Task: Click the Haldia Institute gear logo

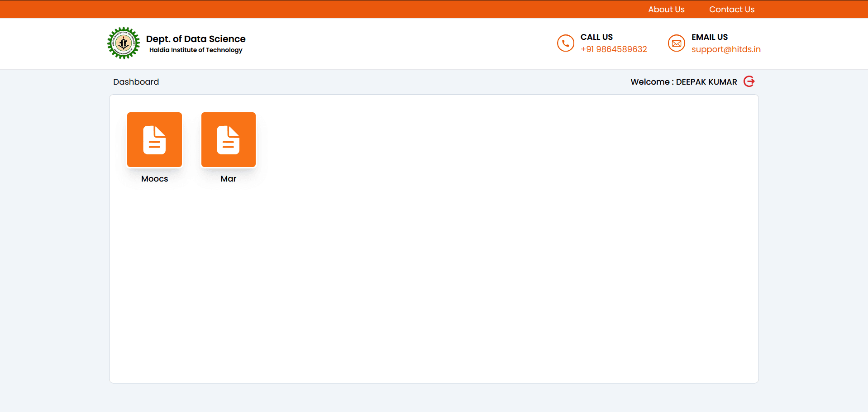Action: [x=124, y=43]
